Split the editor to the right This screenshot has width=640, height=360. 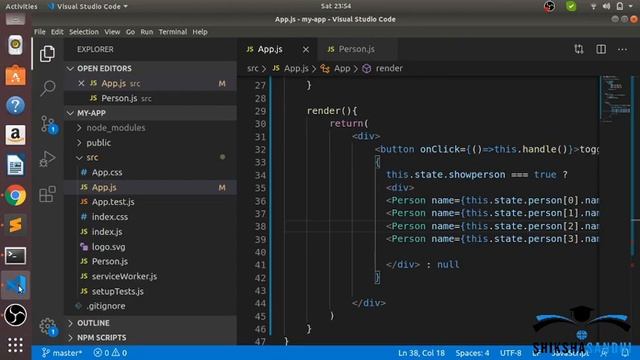click(x=601, y=49)
